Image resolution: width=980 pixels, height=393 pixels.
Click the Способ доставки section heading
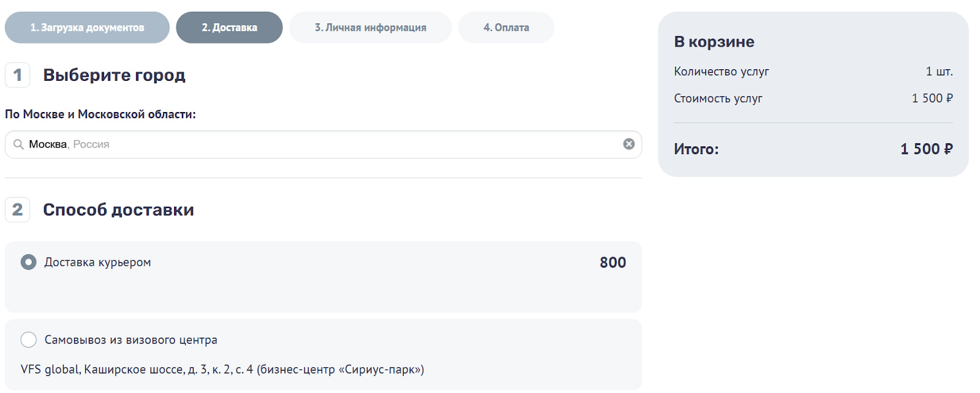point(118,209)
